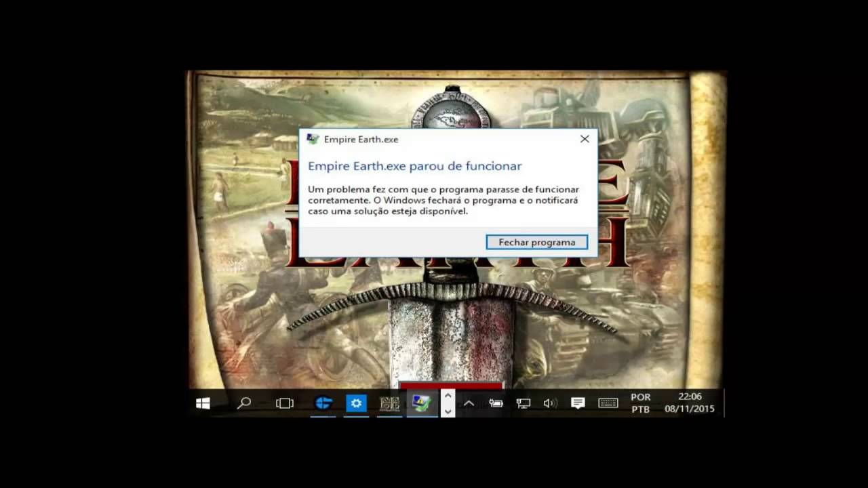Open network connection tray icon
Viewport: 868px width, 488px height.
pos(524,403)
